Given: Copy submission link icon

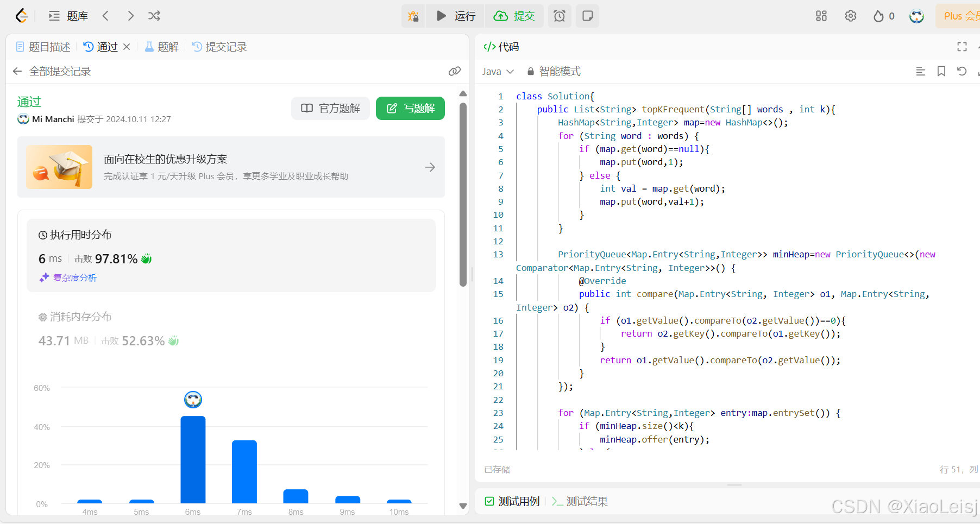Looking at the screenshot, I should pos(455,71).
